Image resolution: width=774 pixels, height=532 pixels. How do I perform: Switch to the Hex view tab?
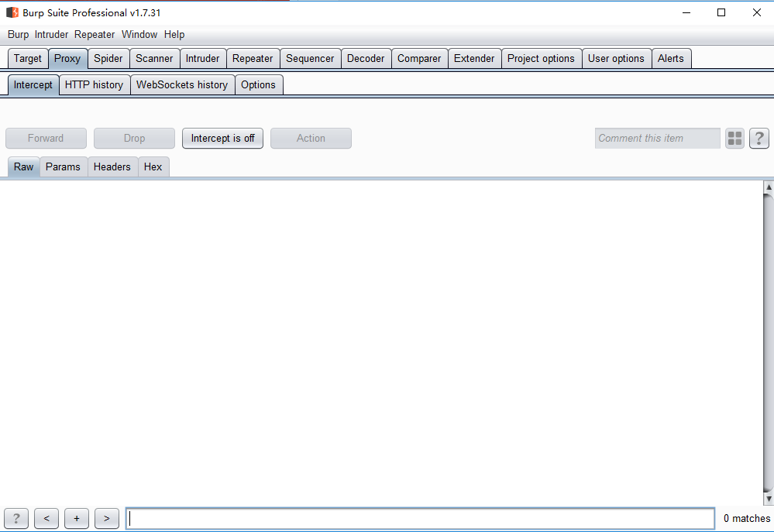pos(153,166)
